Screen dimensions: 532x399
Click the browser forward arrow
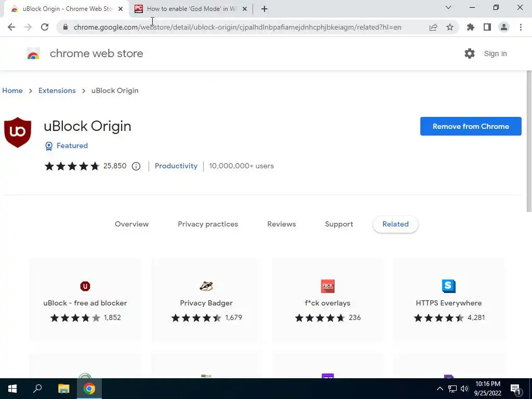tap(28, 27)
